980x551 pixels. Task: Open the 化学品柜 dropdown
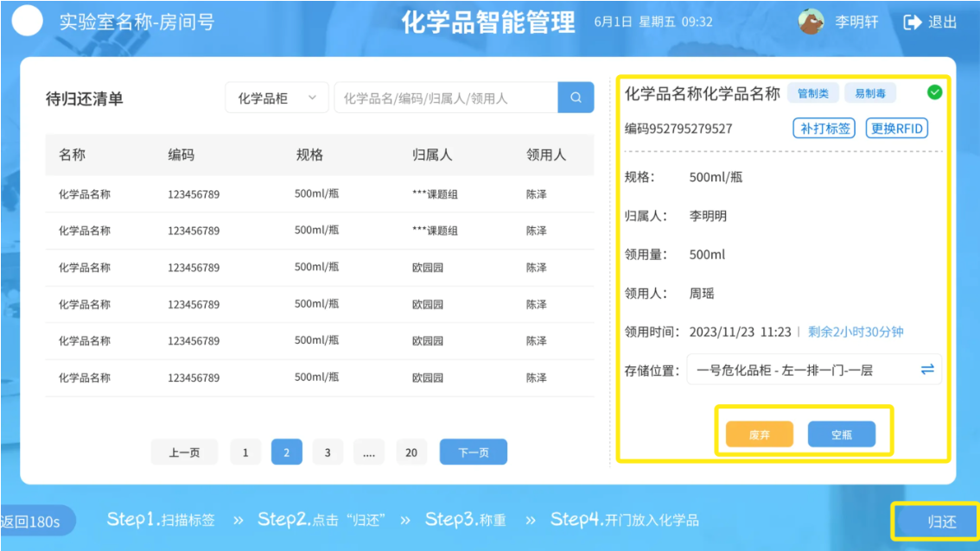pos(277,98)
